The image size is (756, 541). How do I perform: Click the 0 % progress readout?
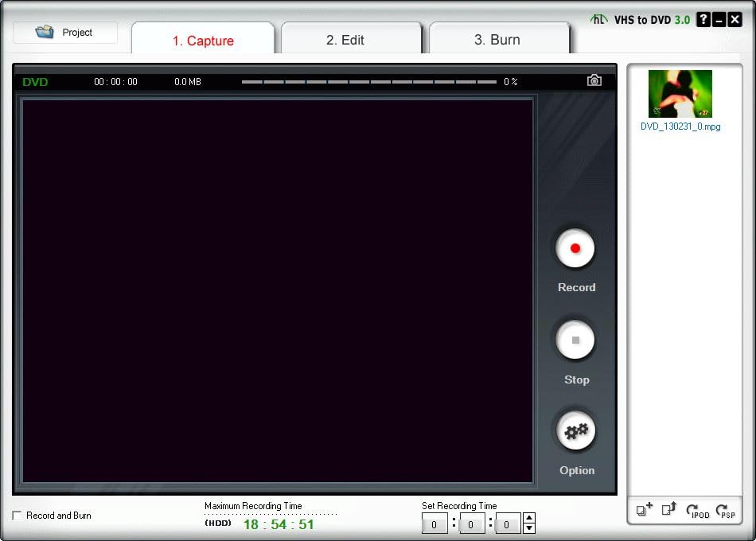511,81
